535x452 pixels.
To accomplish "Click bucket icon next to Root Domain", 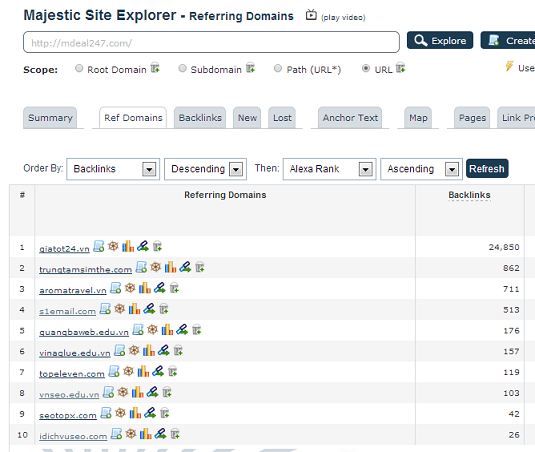I will (x=155, y=68).
